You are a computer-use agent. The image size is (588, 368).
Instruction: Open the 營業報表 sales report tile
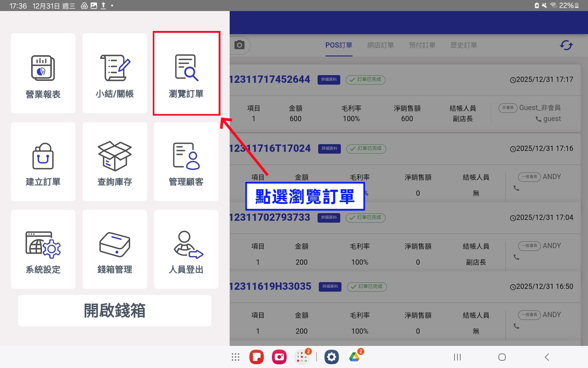point(43,73)
